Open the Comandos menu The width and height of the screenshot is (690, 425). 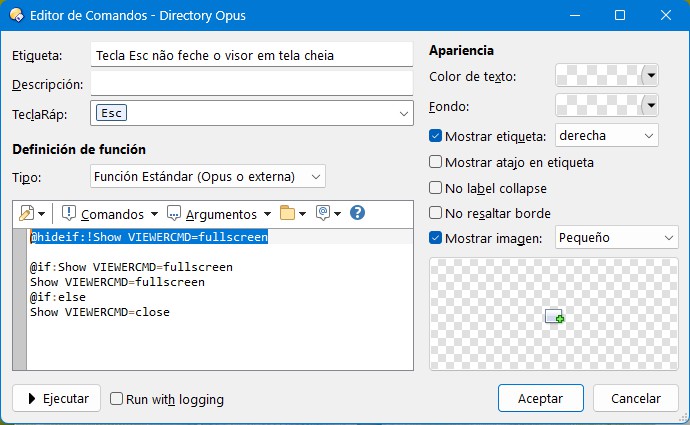point(110,214)
